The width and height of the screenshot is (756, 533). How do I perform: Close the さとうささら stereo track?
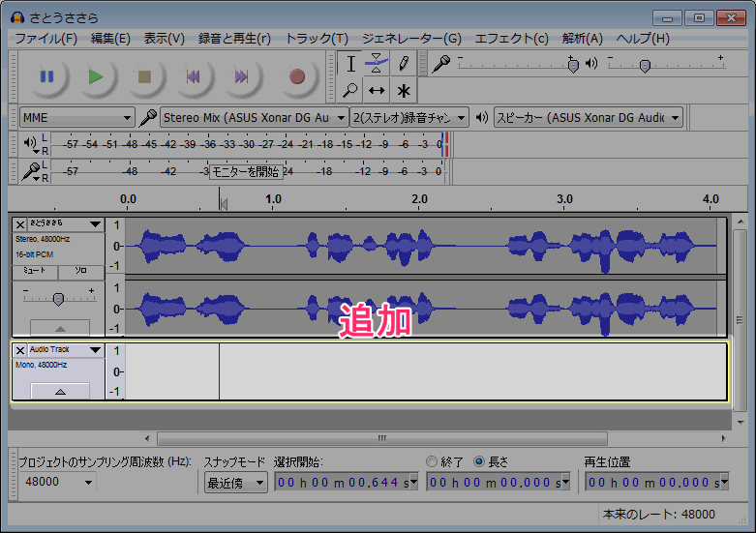[19, 224]
